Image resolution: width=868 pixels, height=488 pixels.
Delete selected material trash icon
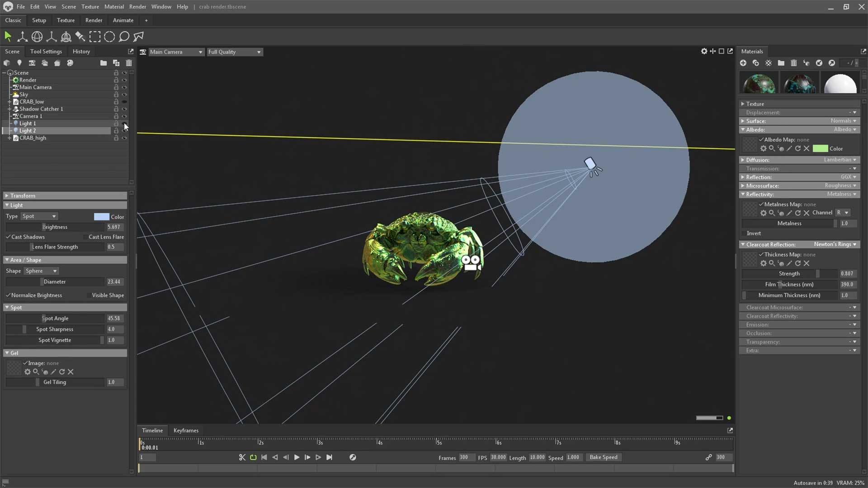point(794,63)
